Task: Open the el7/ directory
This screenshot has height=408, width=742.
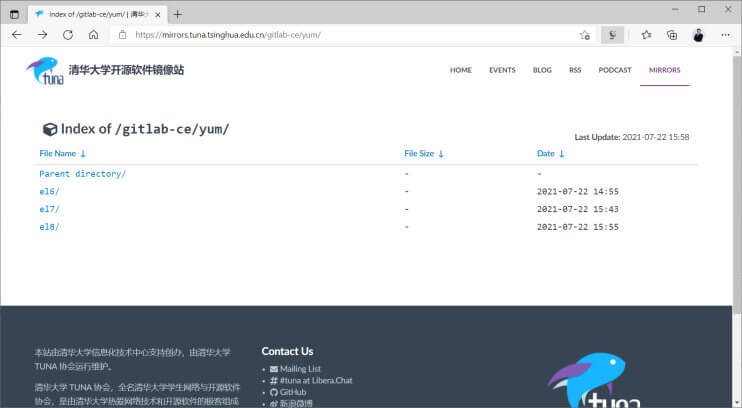Action: [49, 209]
